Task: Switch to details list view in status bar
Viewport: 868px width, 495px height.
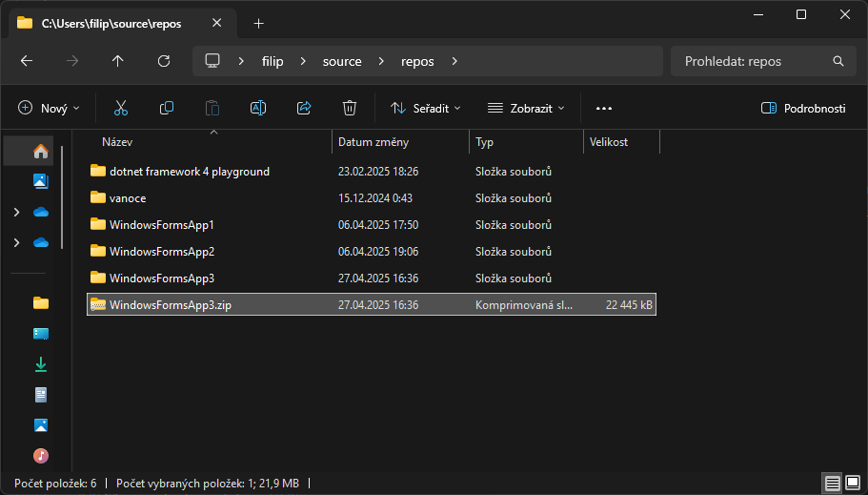Action: click(832, 484)
